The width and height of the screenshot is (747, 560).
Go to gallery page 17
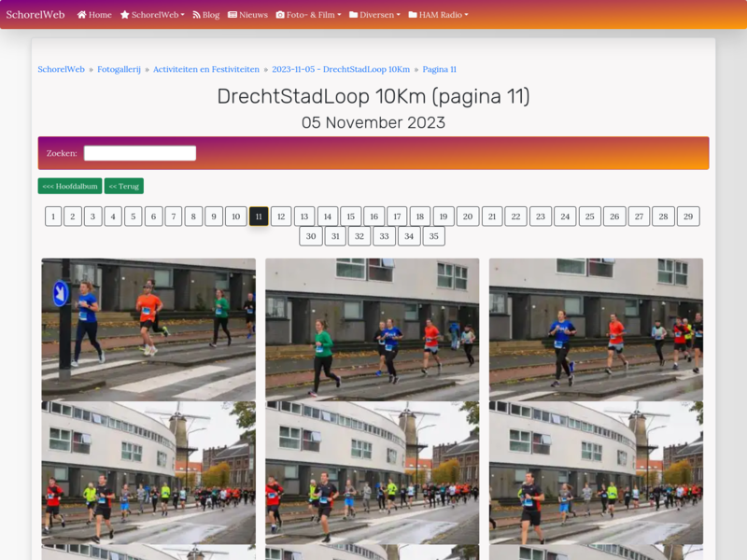(x=397, y=217)
